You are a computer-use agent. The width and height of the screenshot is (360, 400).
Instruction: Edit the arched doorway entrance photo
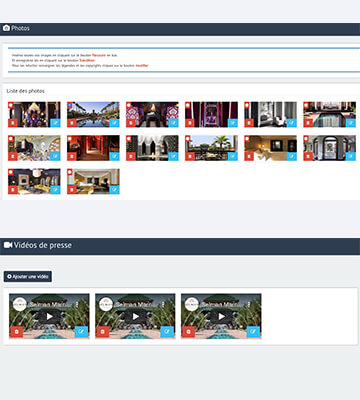click(351, 156)
